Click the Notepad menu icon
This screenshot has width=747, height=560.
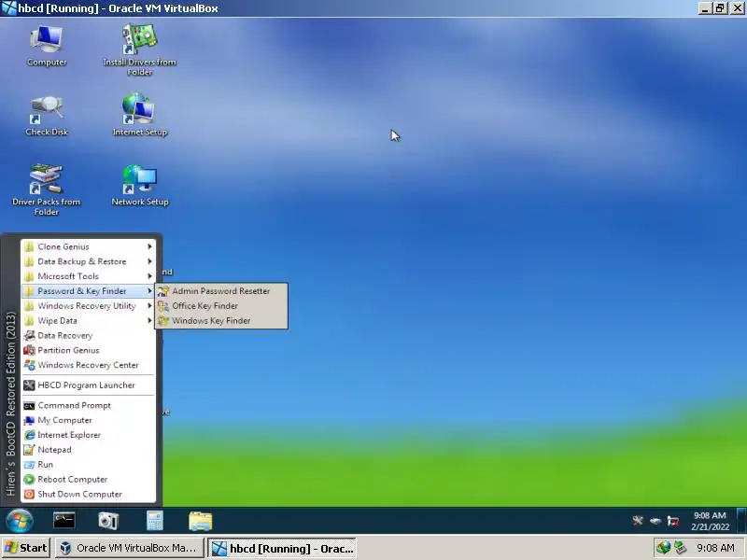pyautogui.click(x=29, y=450)
